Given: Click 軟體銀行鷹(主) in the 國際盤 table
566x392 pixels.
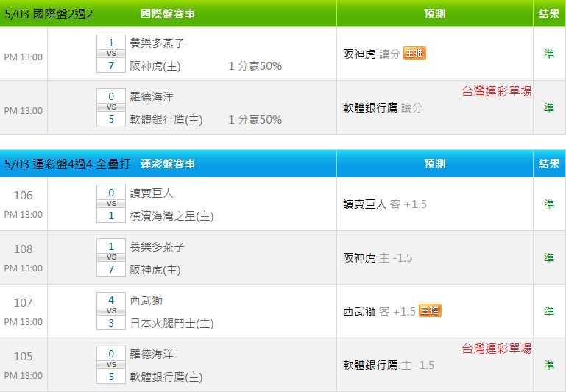Looking at the screenshot, I should coord(166,120).
